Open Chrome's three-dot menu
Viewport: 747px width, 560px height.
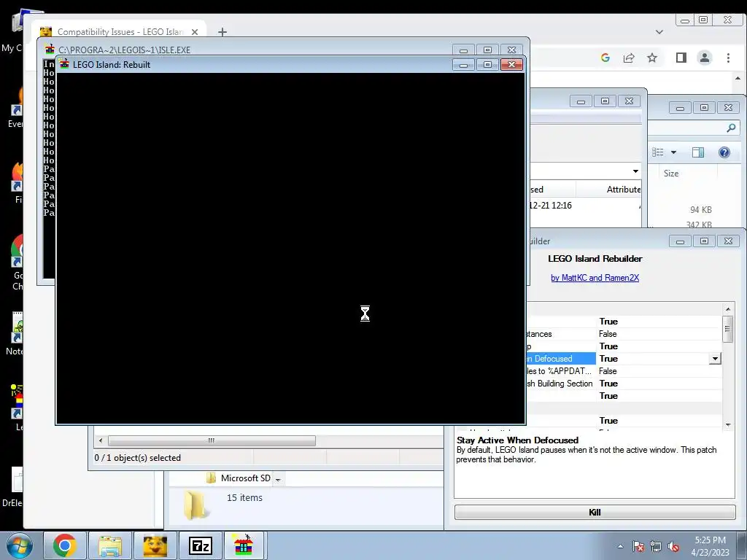(x=728, y=58)
